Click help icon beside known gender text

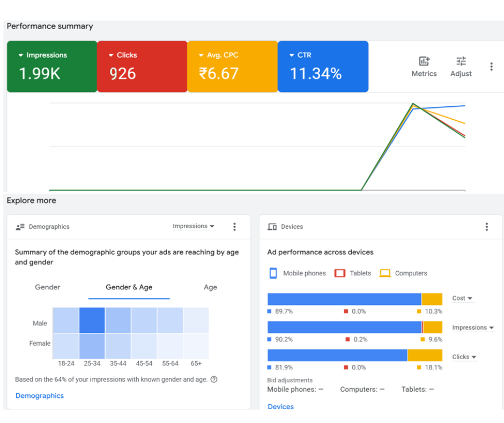(x=214, y=380)
